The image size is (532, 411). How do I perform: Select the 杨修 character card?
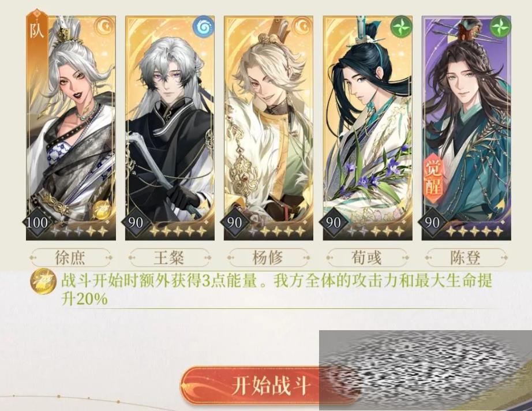[268, 128]
